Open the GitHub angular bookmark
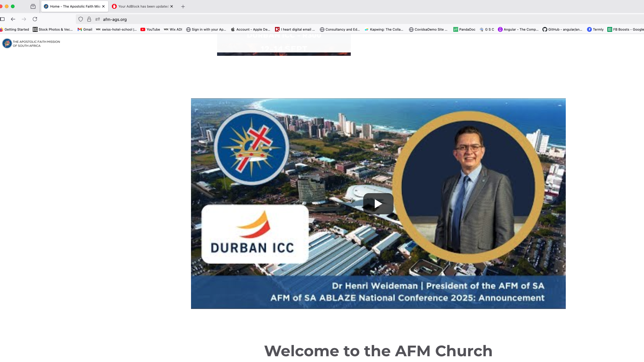The width and height of the screenshot is (644, 362). tap(562, 29)
